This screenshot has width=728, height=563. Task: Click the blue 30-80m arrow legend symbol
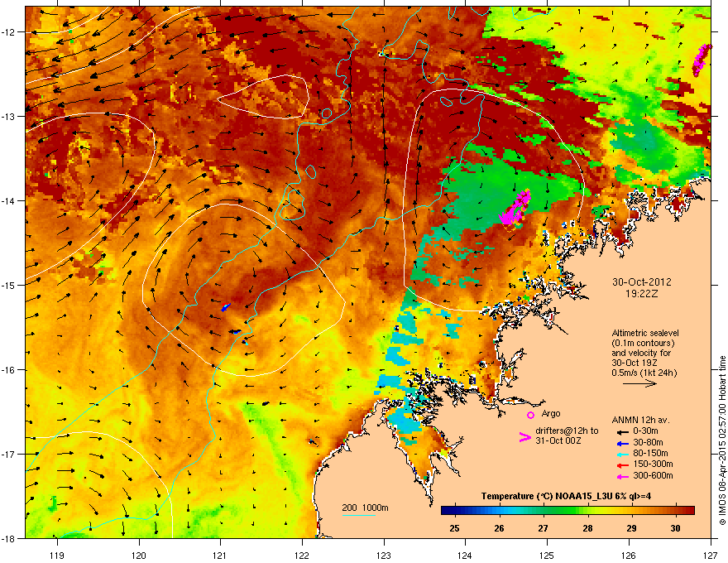tap(621, 443)
